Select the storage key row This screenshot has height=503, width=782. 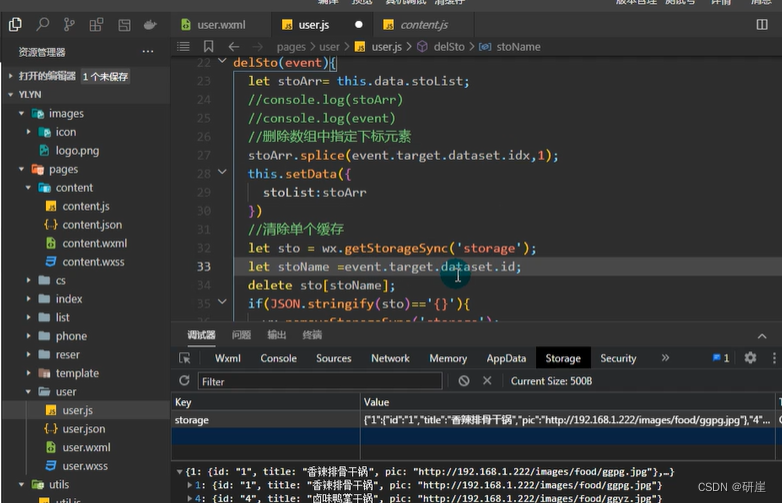(474, 420)
